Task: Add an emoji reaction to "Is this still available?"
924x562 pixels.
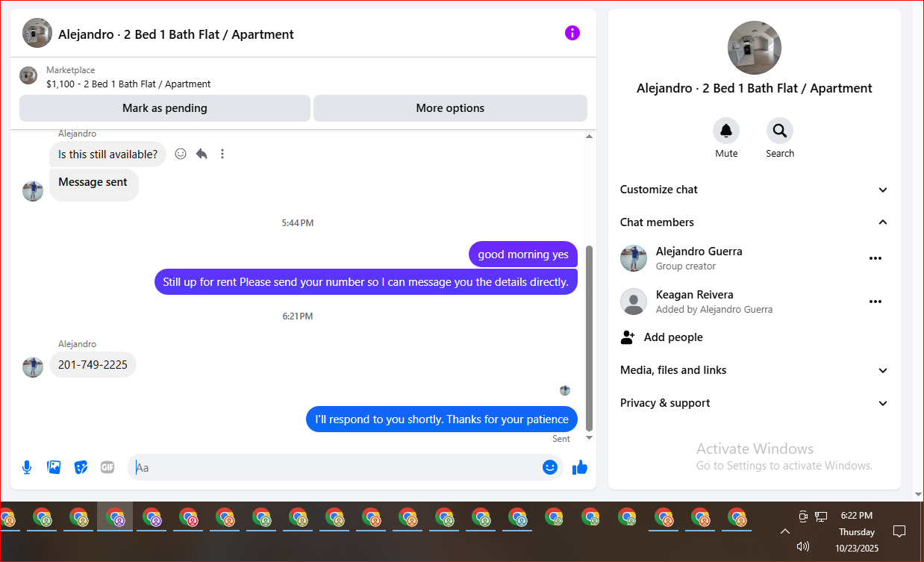Action: (181, 154)
